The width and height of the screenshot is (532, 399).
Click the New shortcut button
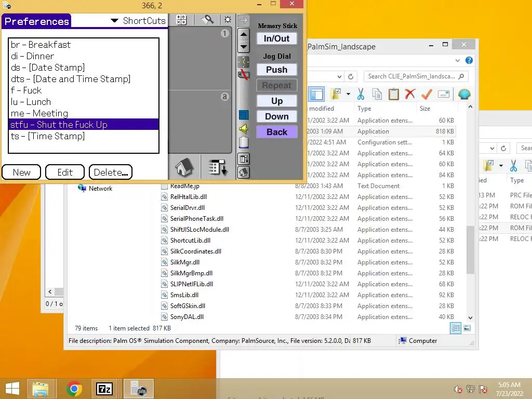pos(21,172)
